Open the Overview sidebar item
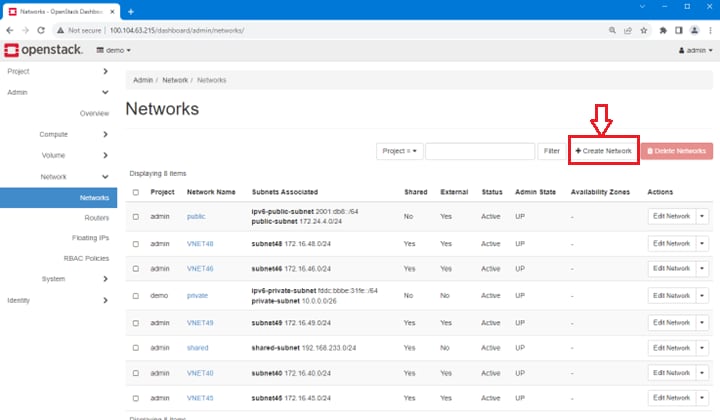720x420 pixels. pyautogui.click(x=94, y=113)
